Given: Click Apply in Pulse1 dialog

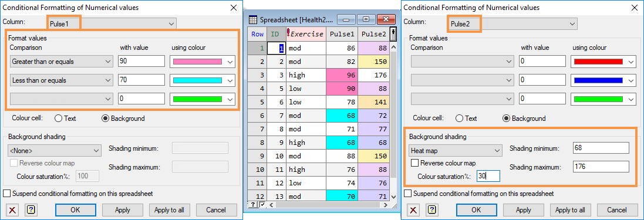Looking at the screenshot, I should click(x=122, y=210).
